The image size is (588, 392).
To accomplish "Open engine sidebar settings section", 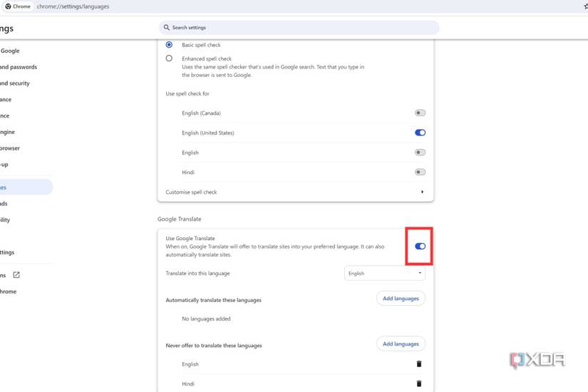I will 8,132.
